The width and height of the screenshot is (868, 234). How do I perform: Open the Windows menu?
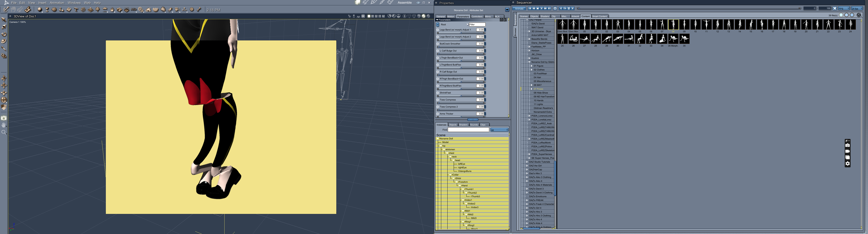pyautogui.click(x=74, y=3)
